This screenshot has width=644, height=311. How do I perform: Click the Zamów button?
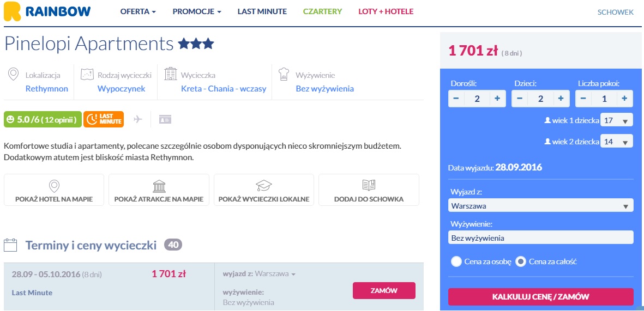[384, 290]
